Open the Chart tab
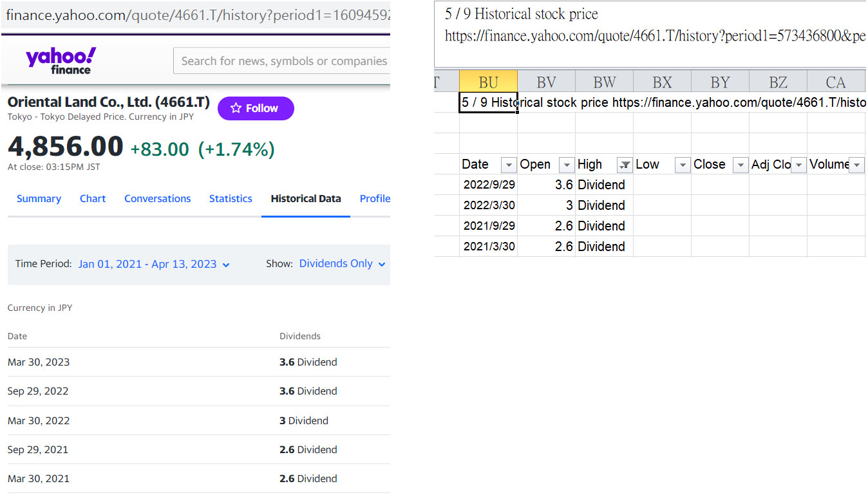 click(x=93, y=198)
